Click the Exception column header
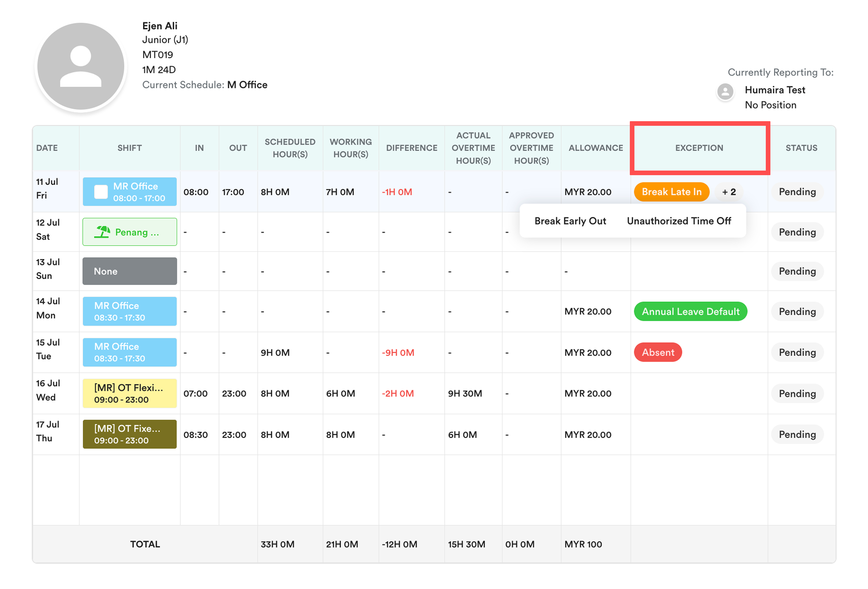 point(699,148)
